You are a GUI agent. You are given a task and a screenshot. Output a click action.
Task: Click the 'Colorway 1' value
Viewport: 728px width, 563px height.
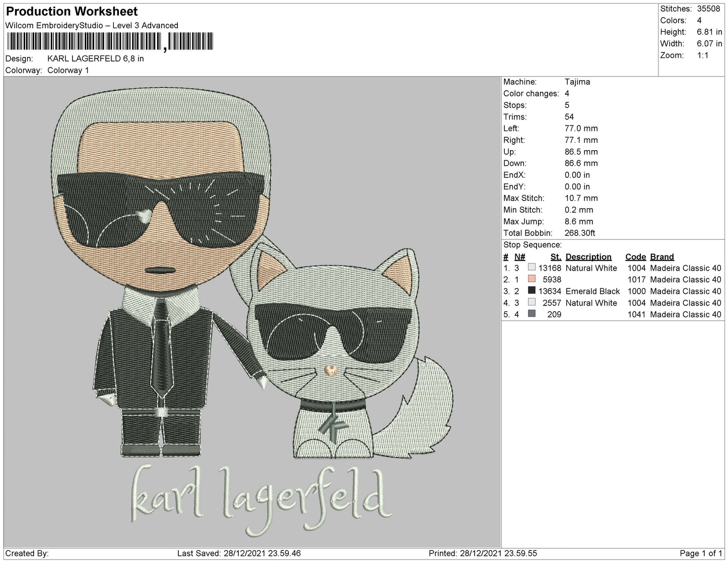click(x=68, y=71)
